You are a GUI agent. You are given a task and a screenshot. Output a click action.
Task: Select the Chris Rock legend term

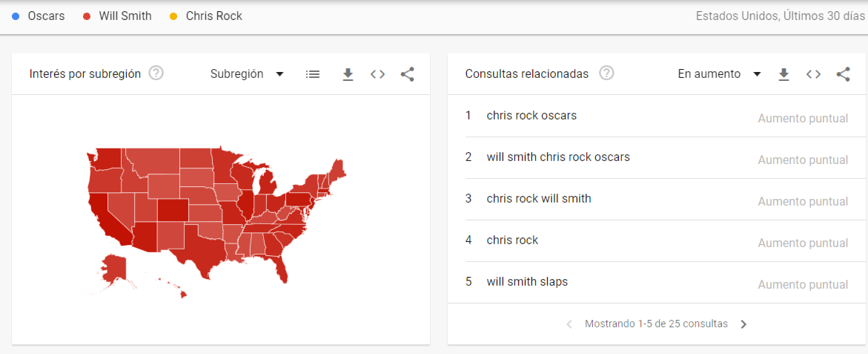coord(213,16)
